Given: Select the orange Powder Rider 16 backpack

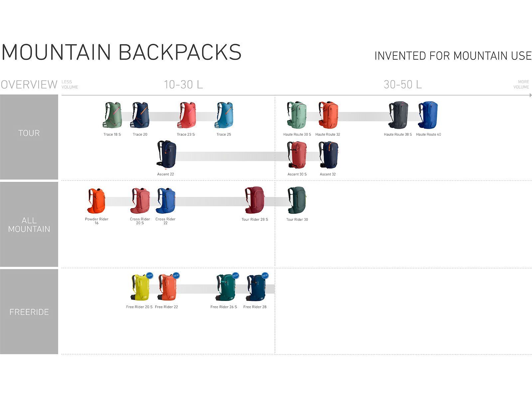Looking at the screenshot, I should [96, 201].
